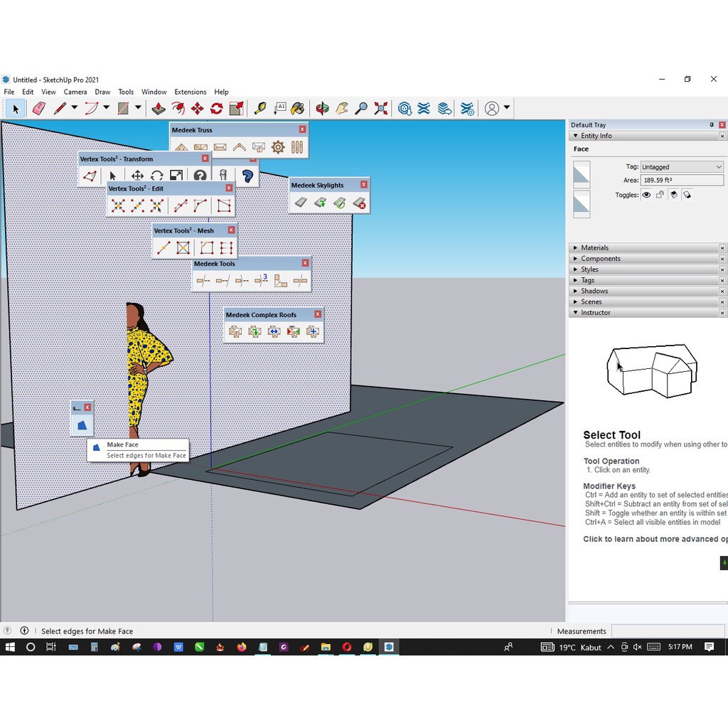The image size is (728, 728).
Task: Click the red delete skylight icon
Action: click(x=358, y=203)
